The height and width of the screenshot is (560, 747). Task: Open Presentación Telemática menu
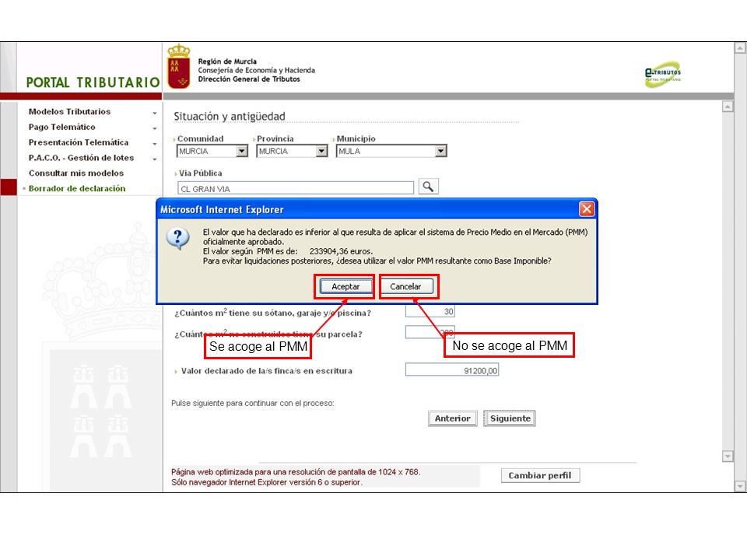[79, 142]
